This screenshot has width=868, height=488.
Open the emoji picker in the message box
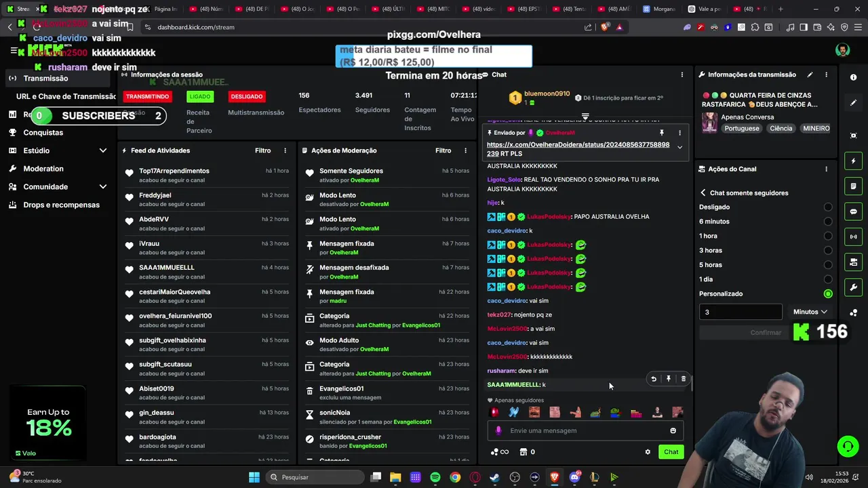673,430
